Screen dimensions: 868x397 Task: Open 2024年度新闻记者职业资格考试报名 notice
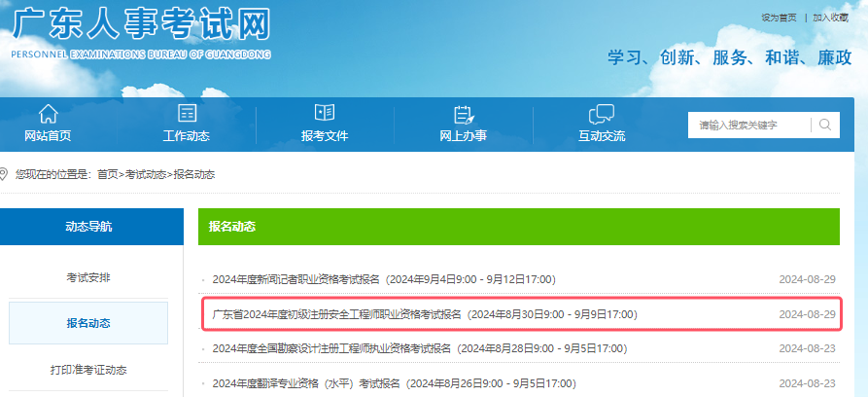(384, 279)
